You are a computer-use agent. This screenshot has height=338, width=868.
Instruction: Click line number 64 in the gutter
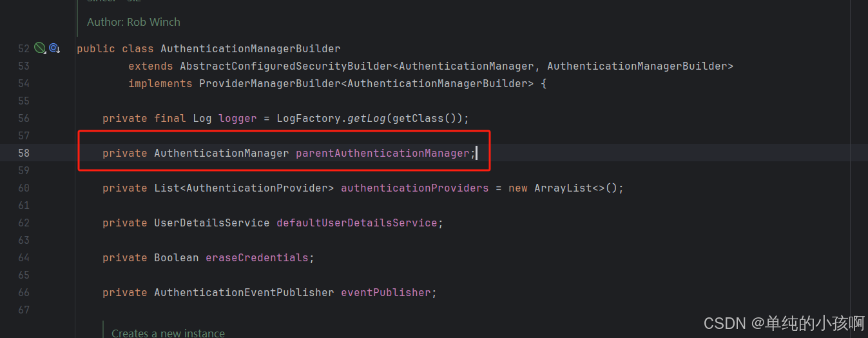(24, 257)
